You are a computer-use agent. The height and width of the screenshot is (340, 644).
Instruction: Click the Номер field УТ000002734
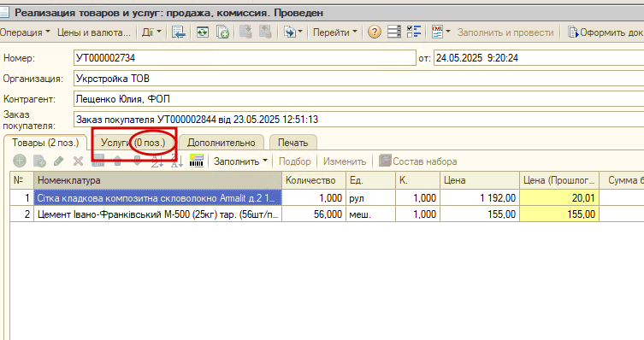click(x=245, y=58)
